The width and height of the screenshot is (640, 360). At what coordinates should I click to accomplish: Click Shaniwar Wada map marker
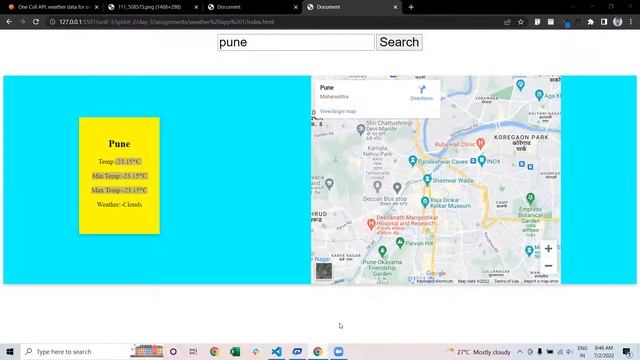427,179
